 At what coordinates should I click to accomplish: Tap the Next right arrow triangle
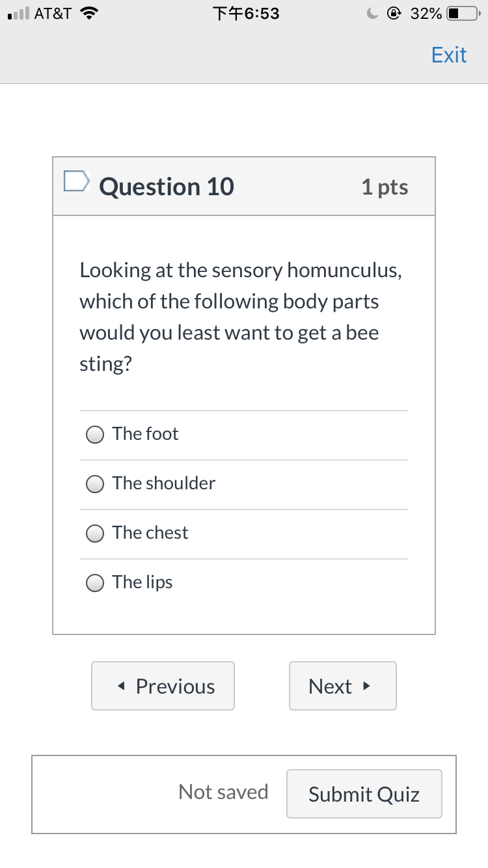[367, 686]
